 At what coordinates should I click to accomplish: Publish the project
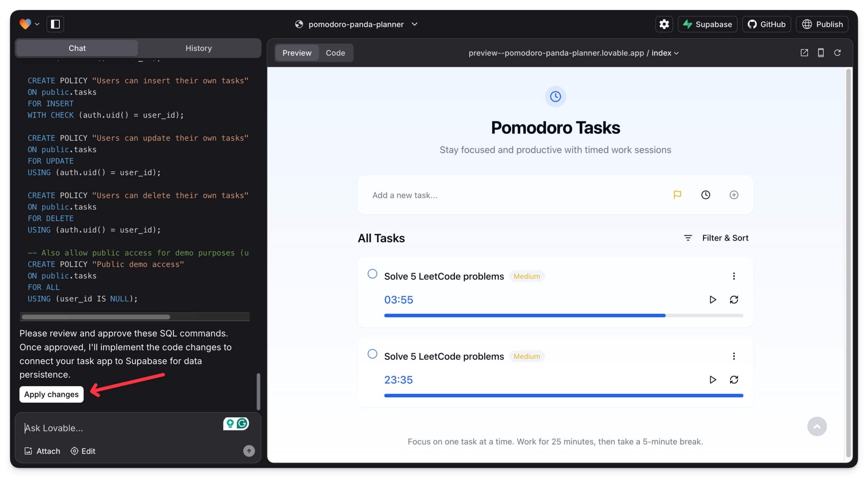822,24
